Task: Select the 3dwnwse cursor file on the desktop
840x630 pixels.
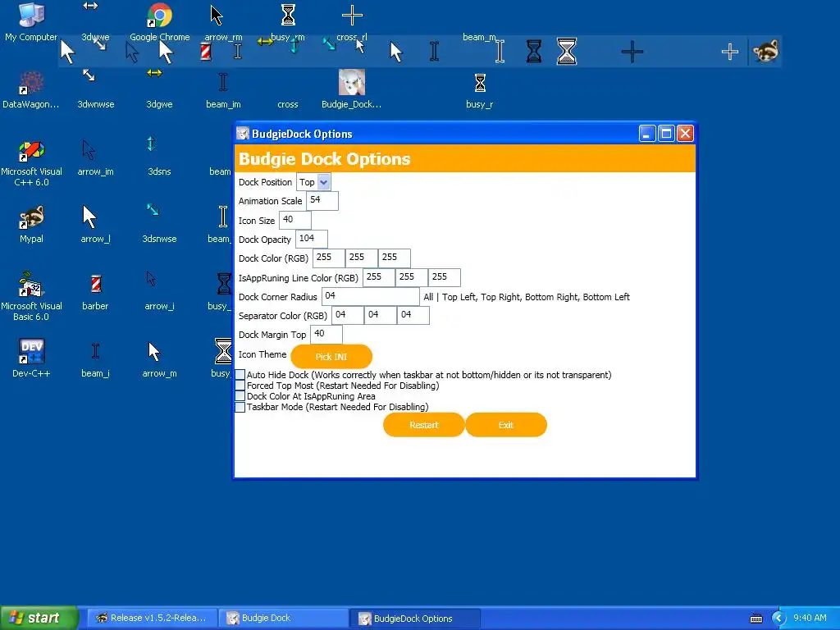Action: pyautogui.click(x=95, y=90)
